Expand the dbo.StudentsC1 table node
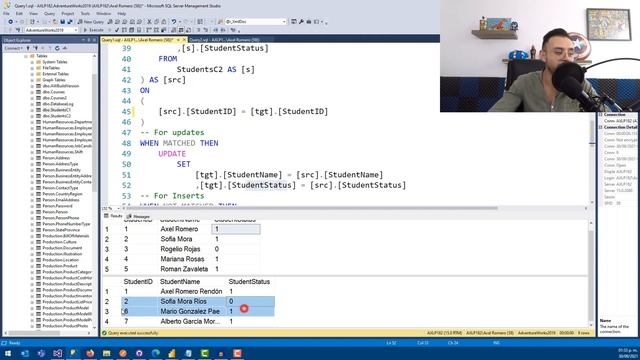 pos(32,110)
